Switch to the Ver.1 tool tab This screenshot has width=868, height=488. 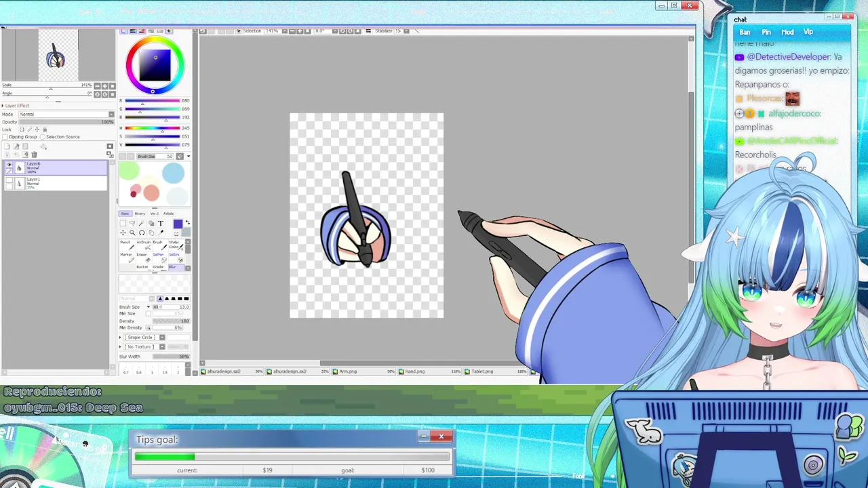point(155,214)
